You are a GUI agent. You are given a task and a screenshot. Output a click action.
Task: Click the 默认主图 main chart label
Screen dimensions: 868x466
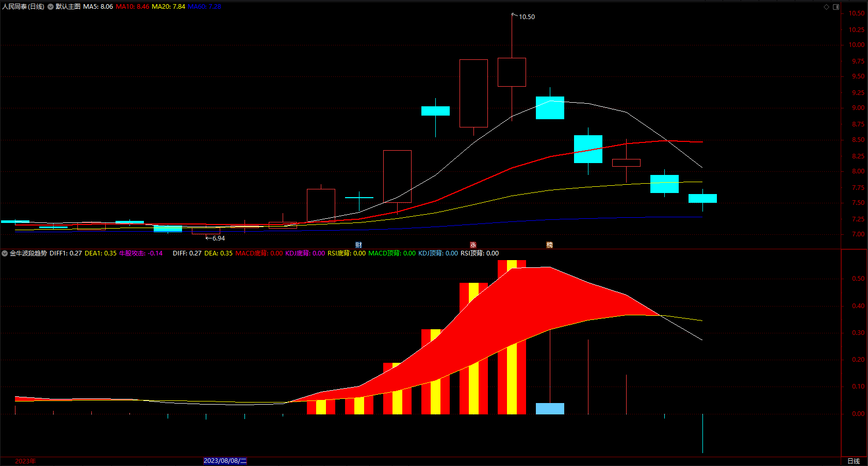(68, 7)
